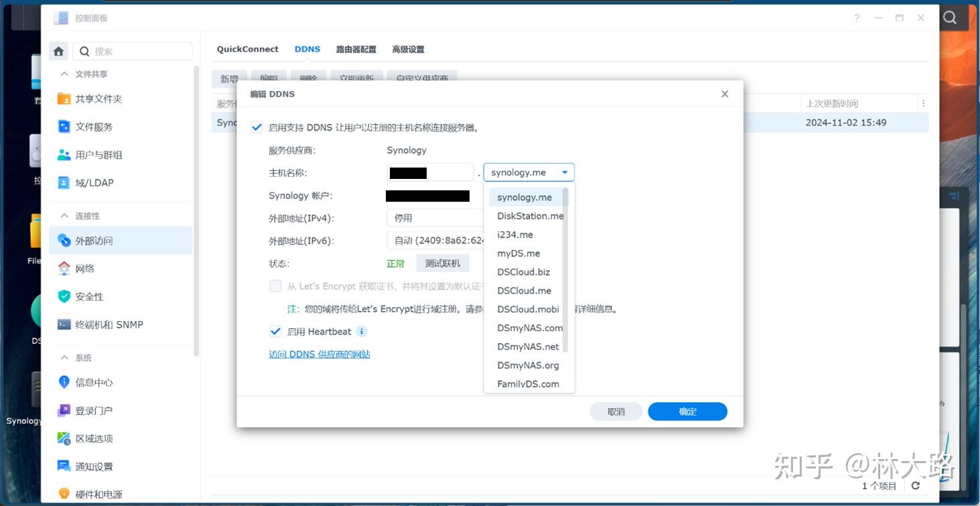Collapse the 连接性 section
980x506 pixels.
pos(64,216)
